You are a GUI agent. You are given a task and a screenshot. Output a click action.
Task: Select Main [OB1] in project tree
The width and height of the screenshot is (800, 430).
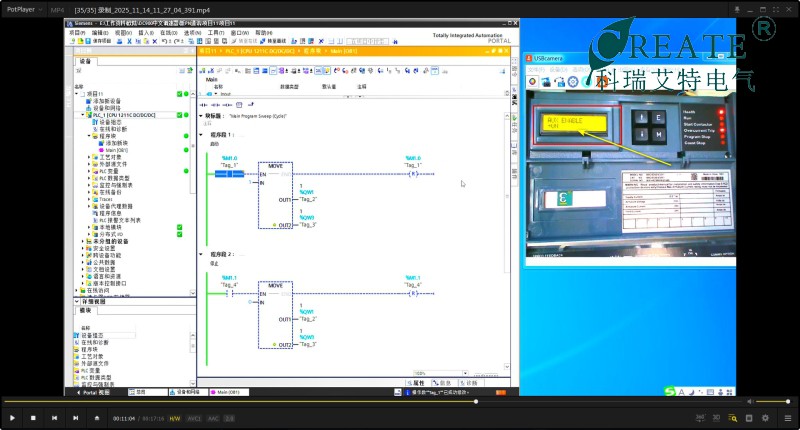point(113,150)
